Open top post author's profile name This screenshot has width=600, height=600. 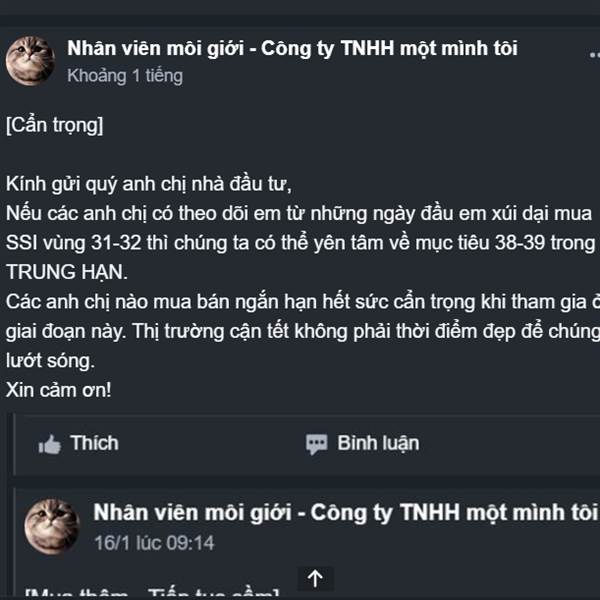tap(292, 48)
